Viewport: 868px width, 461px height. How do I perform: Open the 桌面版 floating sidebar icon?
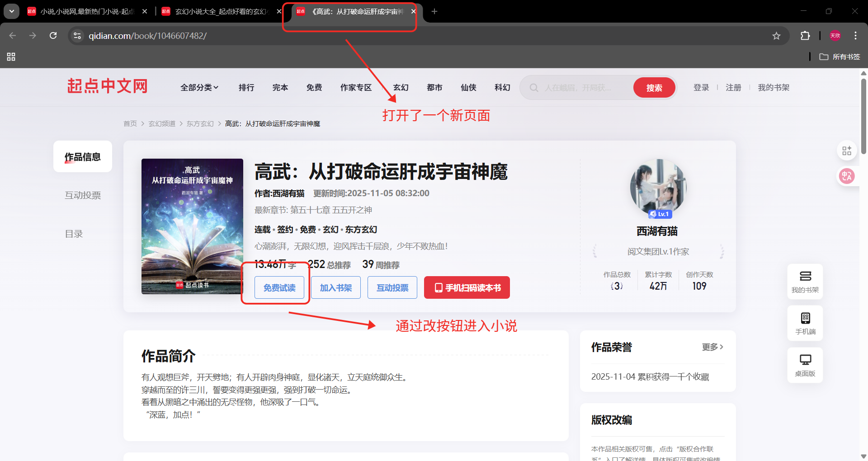coord(805,365)
